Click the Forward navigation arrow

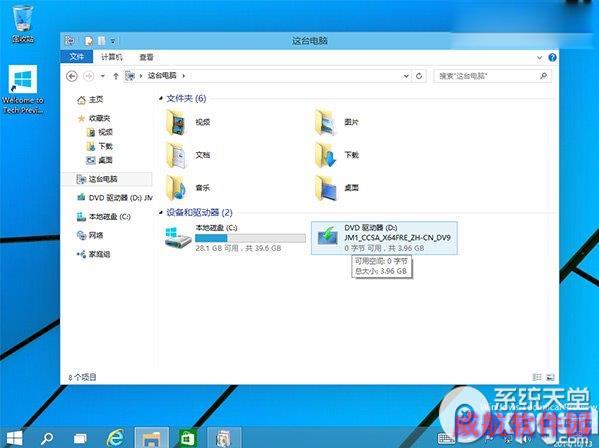(89, 76)
